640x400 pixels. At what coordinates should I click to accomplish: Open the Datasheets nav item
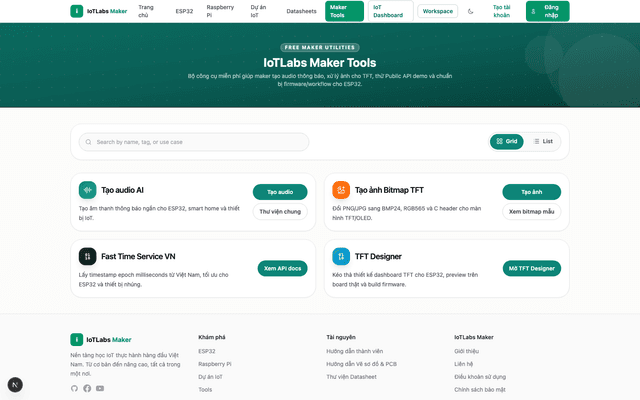(301, 11)
